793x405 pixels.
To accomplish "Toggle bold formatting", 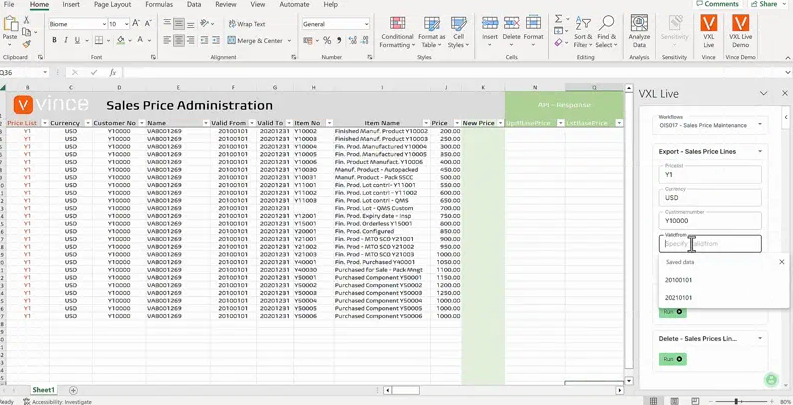I will 54,41.
